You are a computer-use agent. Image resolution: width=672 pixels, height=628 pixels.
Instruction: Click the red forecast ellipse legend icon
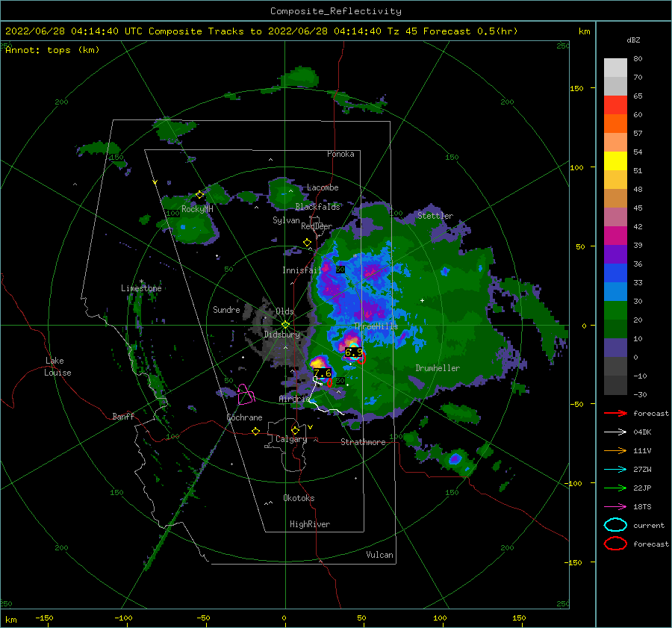[615, 544]
